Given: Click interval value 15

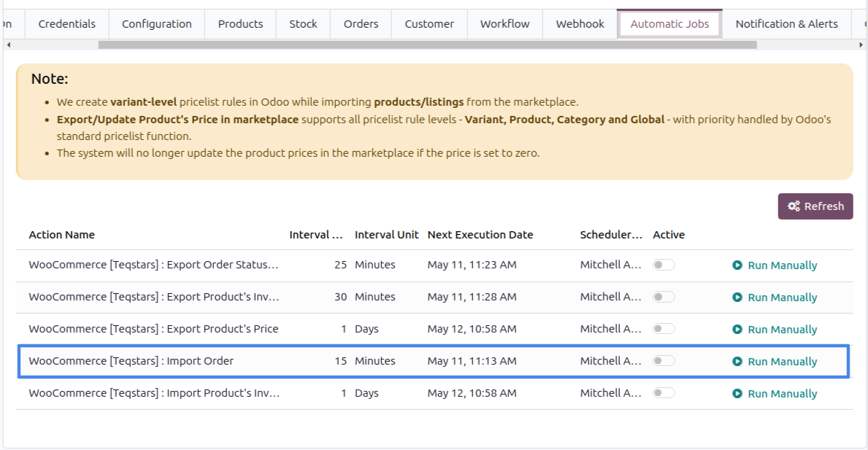Looking at the screenshot, I should pyautogui.click(x=340, y=361).
